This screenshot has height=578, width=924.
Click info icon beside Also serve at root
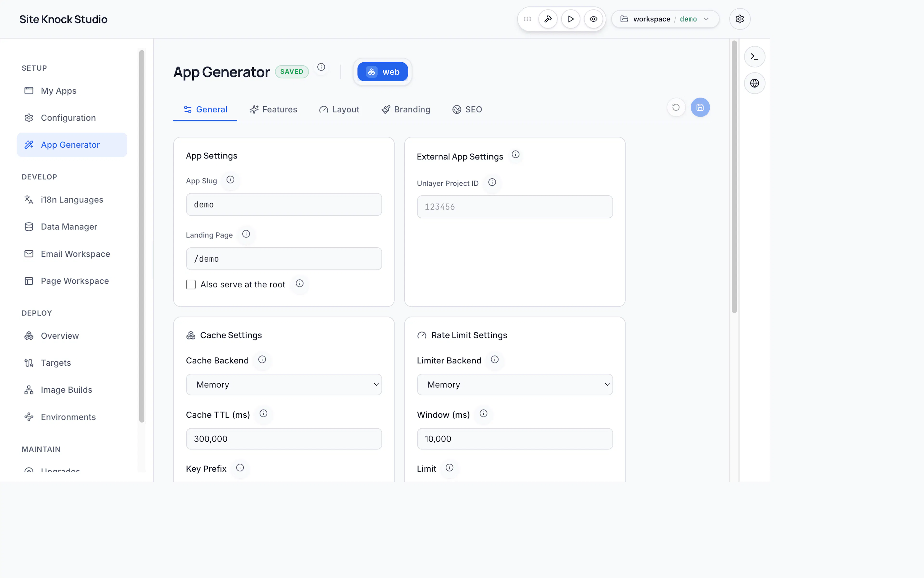point(300,283)
